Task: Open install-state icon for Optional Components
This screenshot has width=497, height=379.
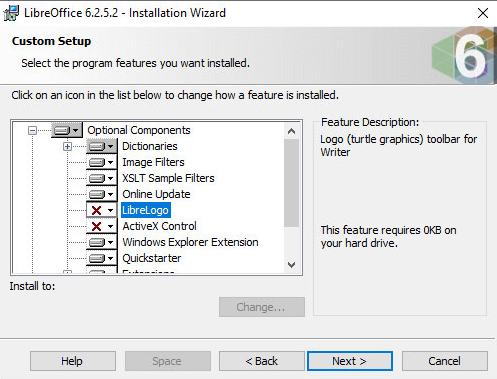Action: (67, 130)
